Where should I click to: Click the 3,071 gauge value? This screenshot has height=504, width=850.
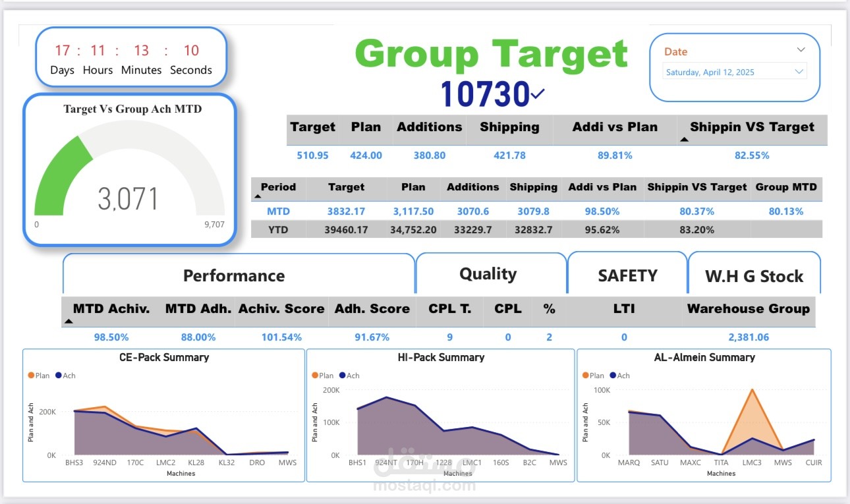pos(128,198)
